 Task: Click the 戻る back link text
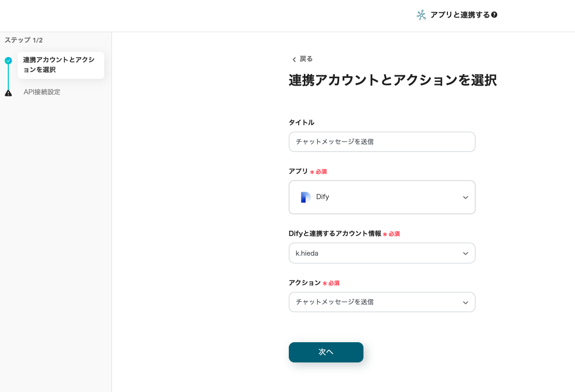point(306,59)
